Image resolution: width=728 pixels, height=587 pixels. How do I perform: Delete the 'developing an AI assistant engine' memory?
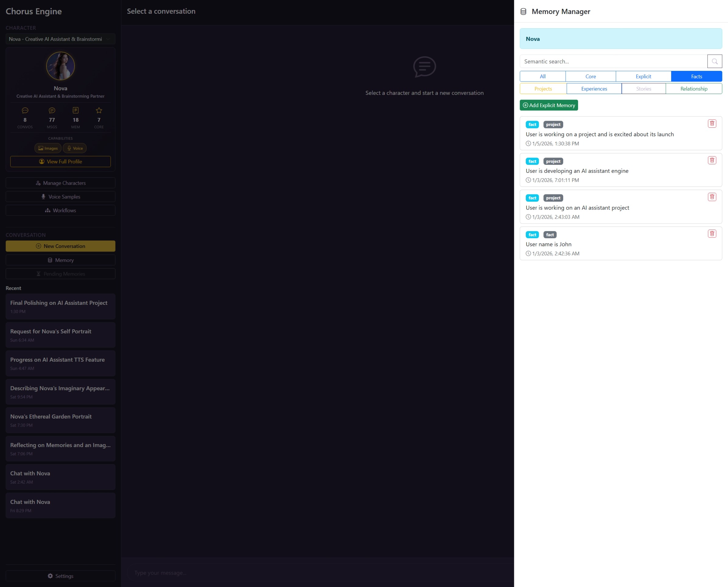click(712, 160)
